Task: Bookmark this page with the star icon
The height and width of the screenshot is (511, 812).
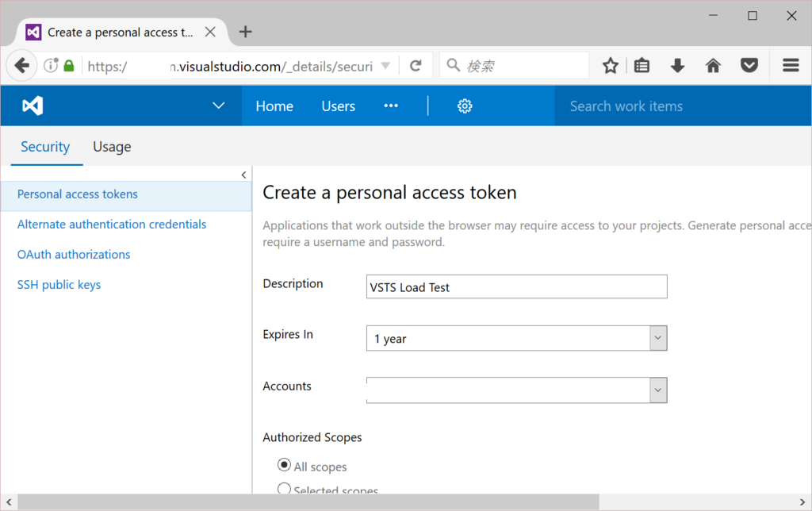Action: coord(611,66)
